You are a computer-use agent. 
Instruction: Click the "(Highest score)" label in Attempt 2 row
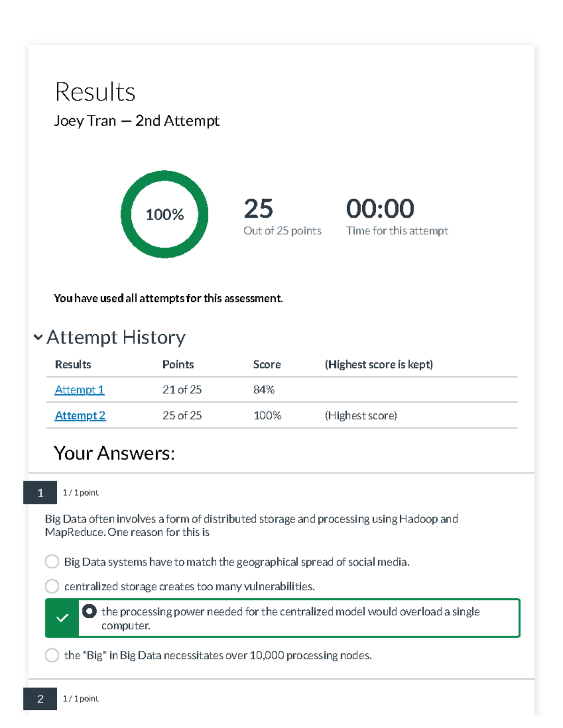point(360,415)
